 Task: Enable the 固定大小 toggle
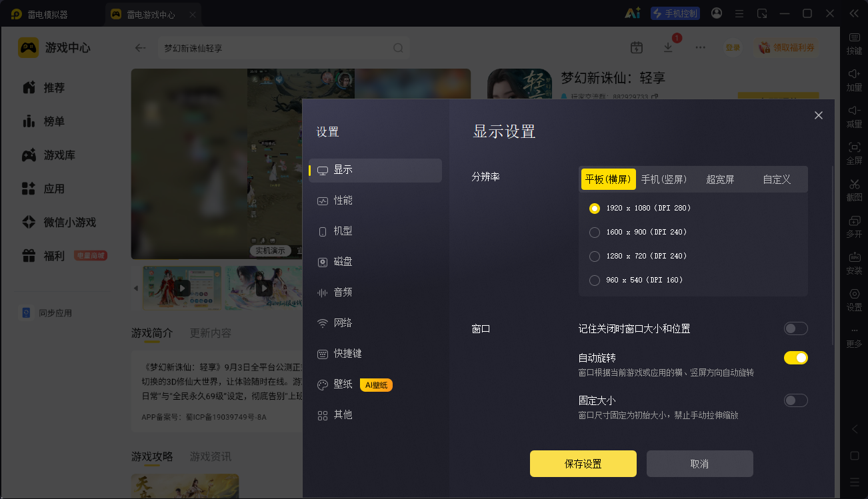[x=796, y=400]
